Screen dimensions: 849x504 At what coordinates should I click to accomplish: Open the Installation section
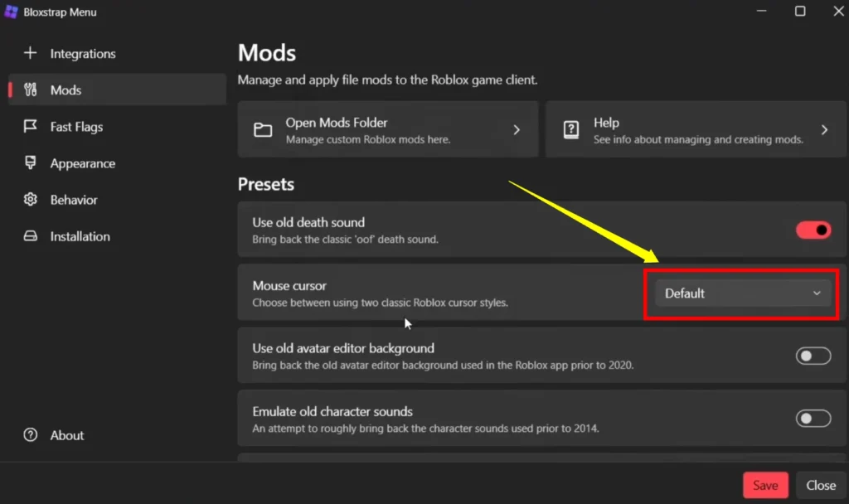pos(117,236)
